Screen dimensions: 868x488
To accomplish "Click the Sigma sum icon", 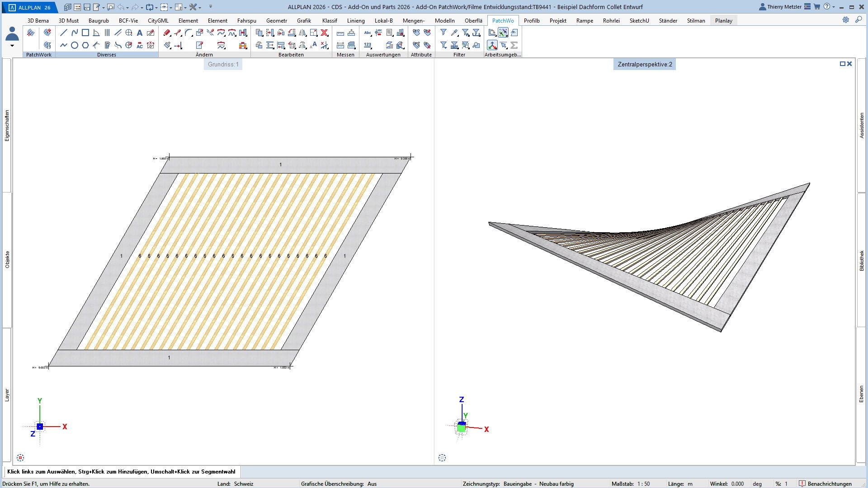I will [x=514, y=45].
